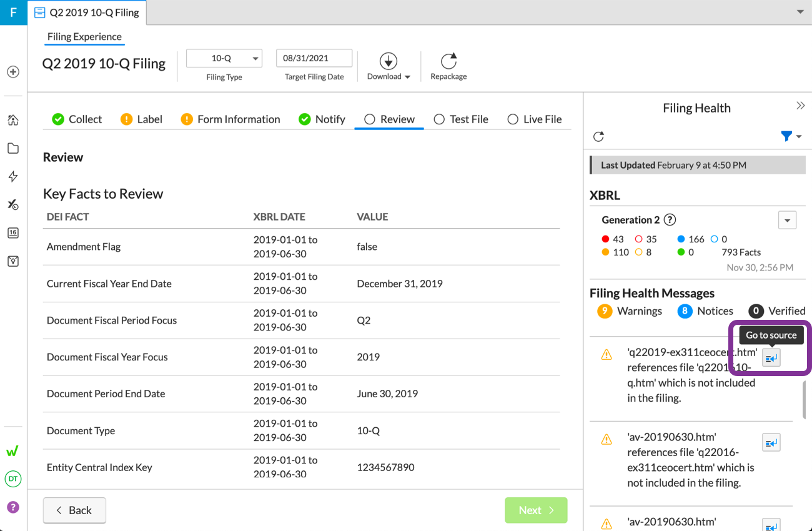Select the Review step radio button
812x531 pixels.
click(370, 119)
